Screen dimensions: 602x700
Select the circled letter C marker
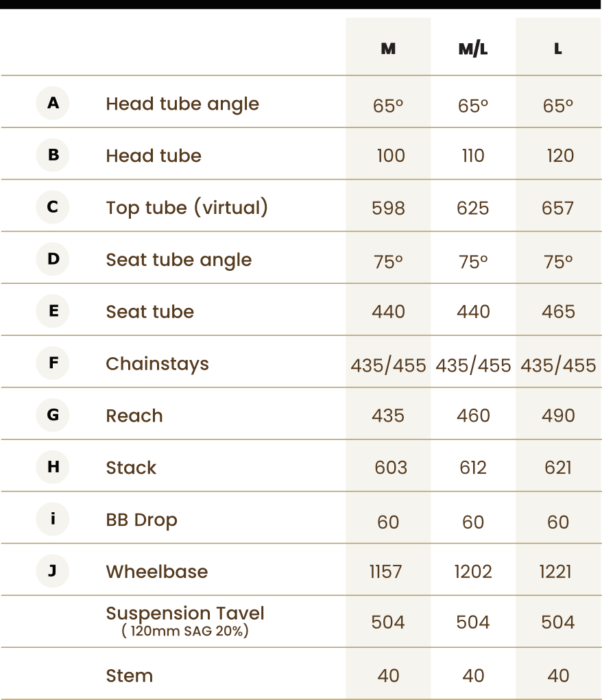point(53,207)
